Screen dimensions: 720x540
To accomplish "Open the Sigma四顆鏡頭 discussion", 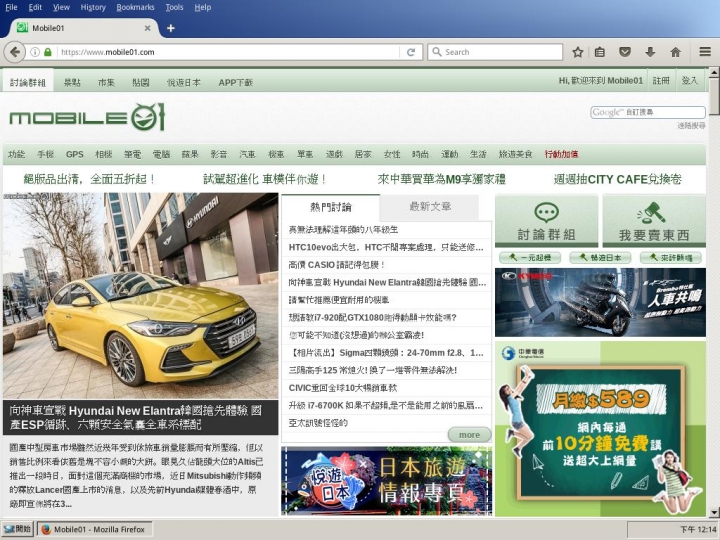I will tap(386, 353).
